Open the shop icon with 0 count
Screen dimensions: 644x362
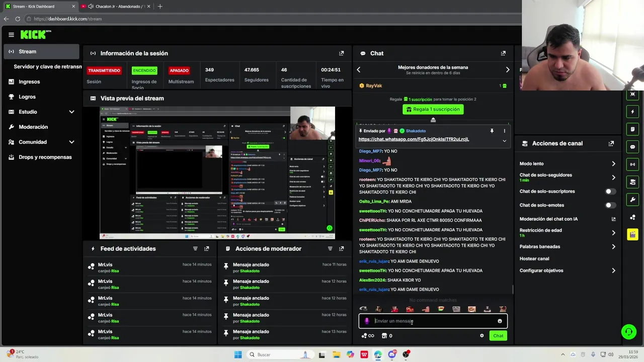tap(387, 336)
